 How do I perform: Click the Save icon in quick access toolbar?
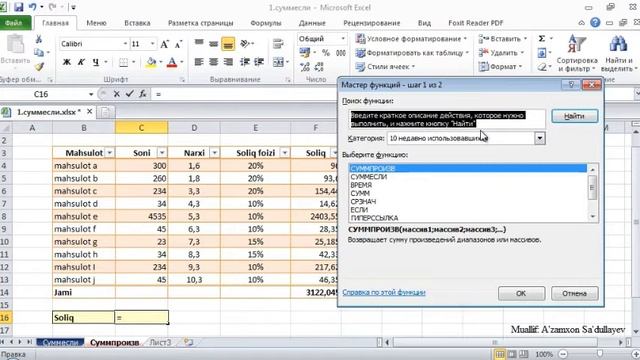(x=18, y=7)
